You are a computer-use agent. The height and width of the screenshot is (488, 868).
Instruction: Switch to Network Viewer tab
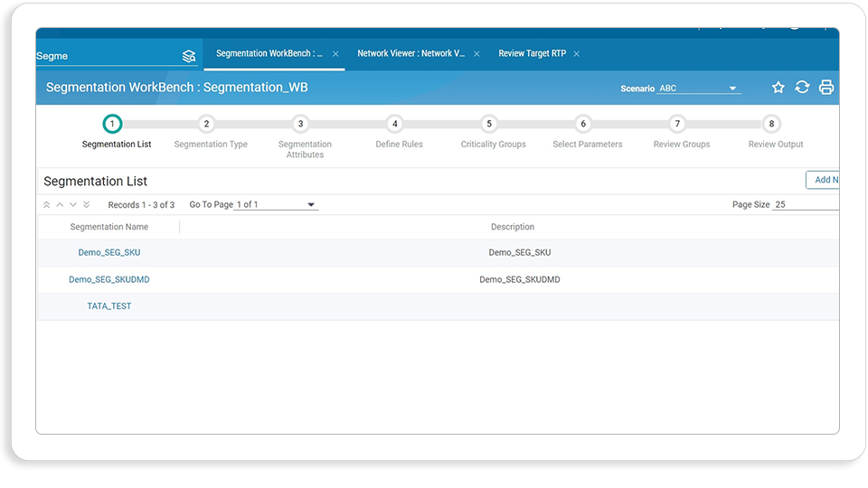coord(410,53)
